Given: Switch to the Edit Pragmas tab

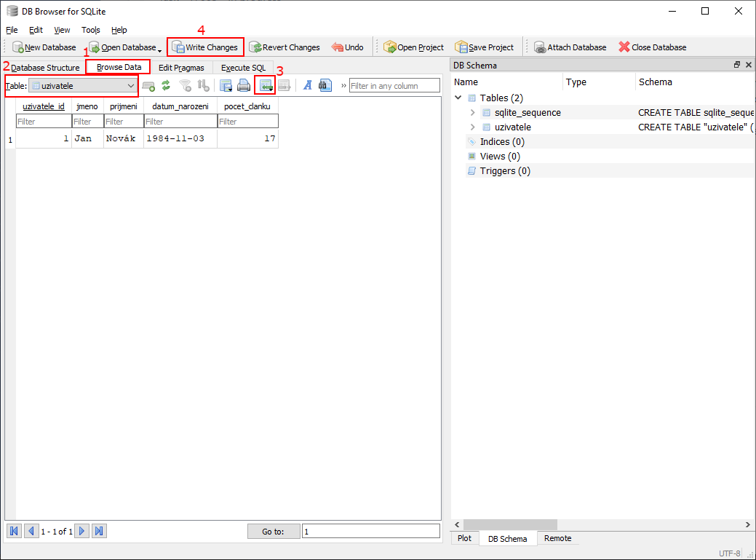Looking at the screenshot, I should [x=181, y=68].
